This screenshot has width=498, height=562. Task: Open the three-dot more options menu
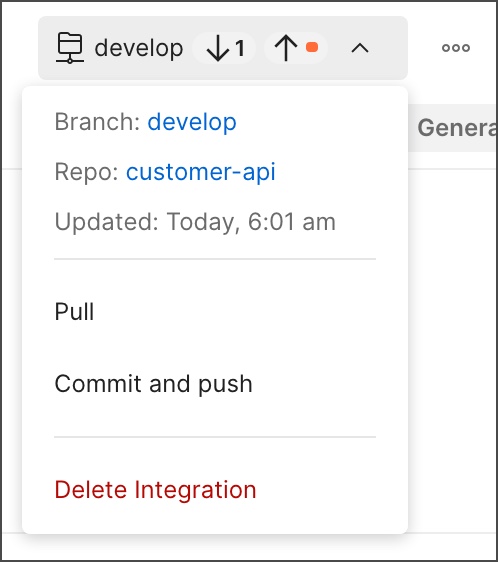456,48
